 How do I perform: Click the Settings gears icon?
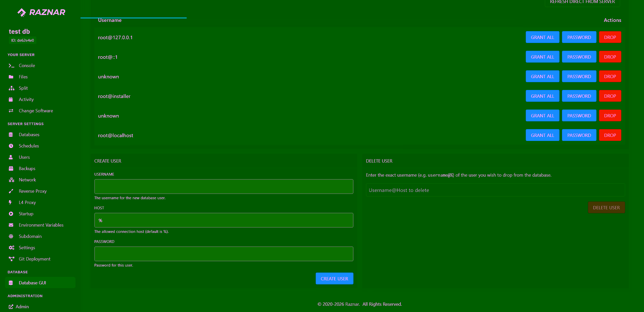pos(11,248)
